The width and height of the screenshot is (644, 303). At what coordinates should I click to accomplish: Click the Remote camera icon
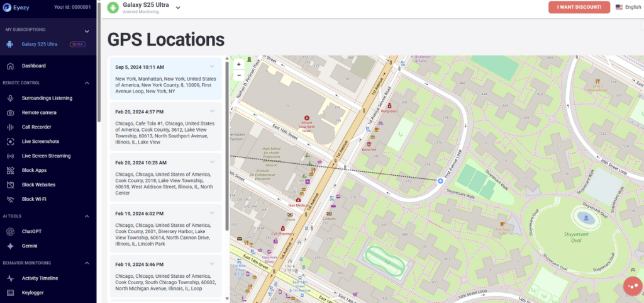coord(10,113)
